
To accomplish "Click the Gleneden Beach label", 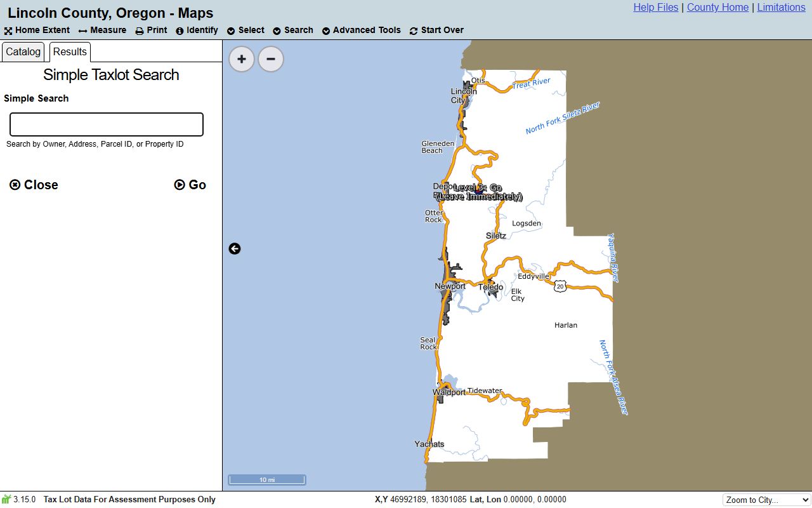I will click(x=438, y=147).
